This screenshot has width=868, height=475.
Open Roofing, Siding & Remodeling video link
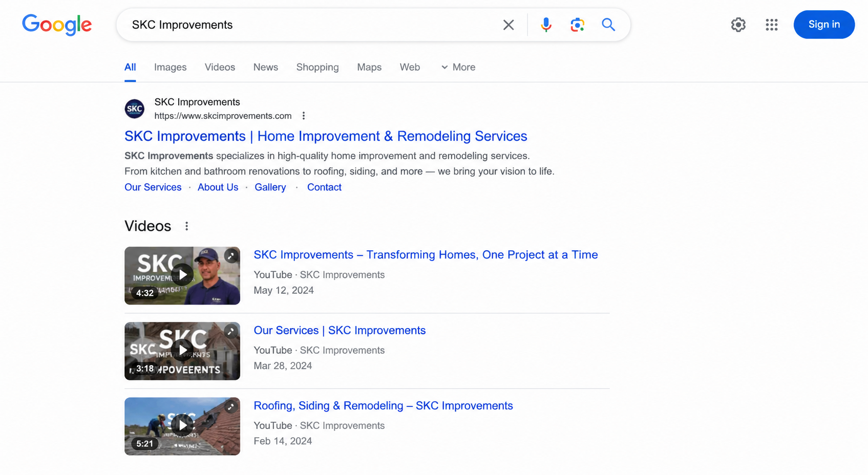[383, 406]
